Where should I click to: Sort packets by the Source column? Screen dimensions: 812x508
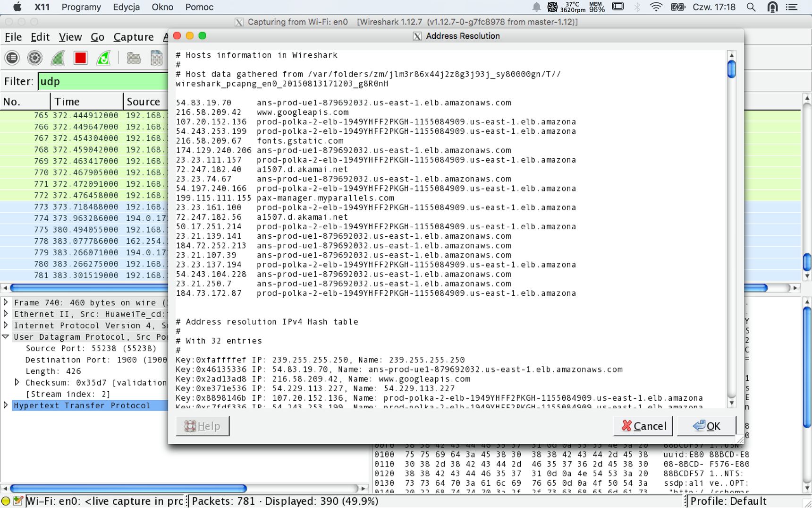coord(146,102)
